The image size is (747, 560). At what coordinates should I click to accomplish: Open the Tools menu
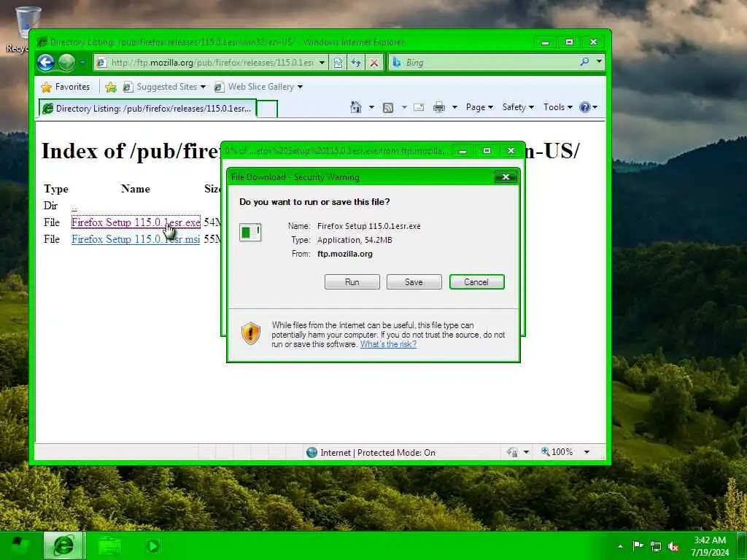pyautogui.click(x=558, y=107)
